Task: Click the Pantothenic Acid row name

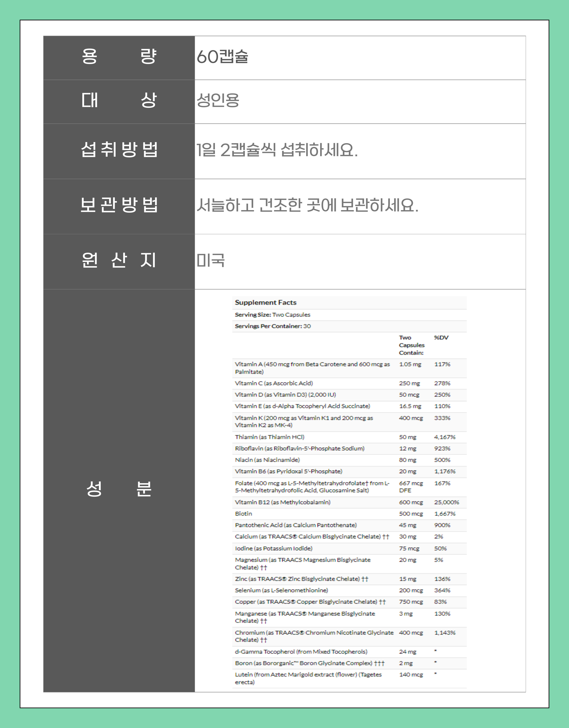Action: point(296,525)
